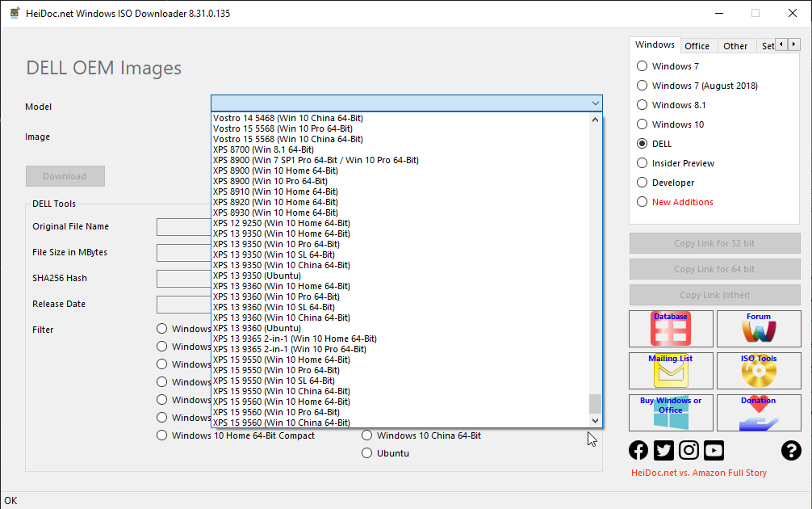The width and height of the screenshot is (812, 509).
Task: Open the Facebook icon
Action: [x=638, y=451]
